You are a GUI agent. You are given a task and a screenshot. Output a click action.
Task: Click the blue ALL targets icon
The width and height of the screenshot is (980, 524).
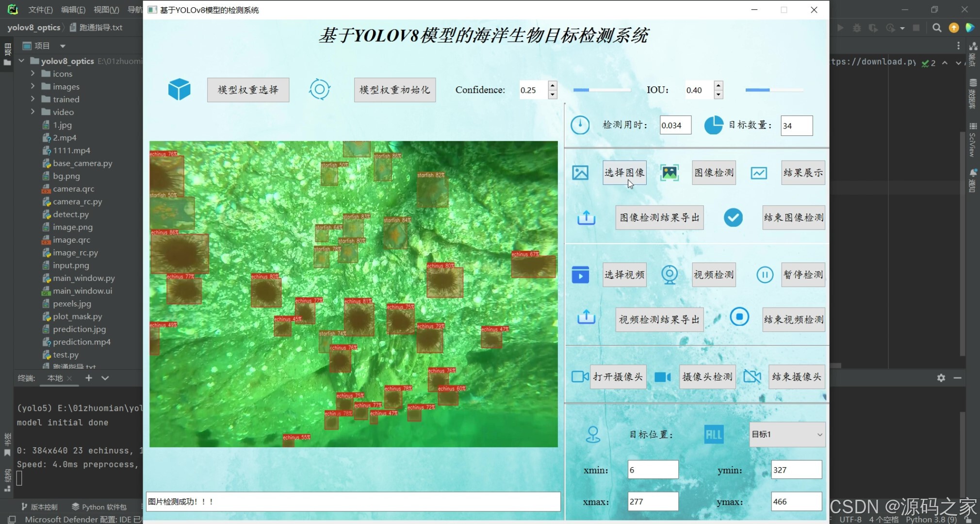pyautogui.click(x=713, y=434)
